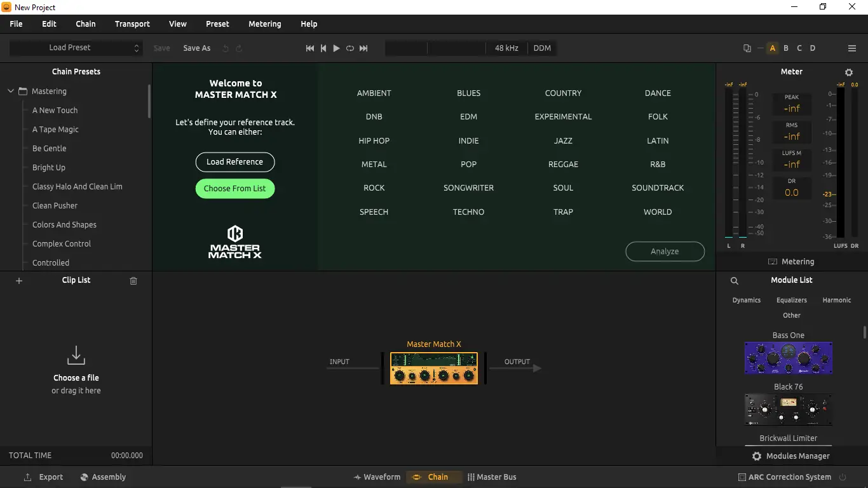Click the Export button
The image size is (868, 488).
click(44, 477)
